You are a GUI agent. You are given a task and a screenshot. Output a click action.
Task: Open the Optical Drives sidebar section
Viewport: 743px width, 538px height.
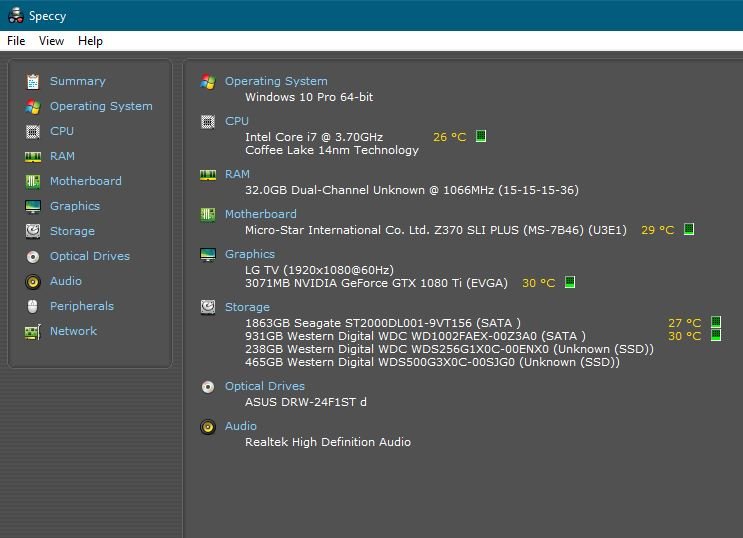pos(90,256)
